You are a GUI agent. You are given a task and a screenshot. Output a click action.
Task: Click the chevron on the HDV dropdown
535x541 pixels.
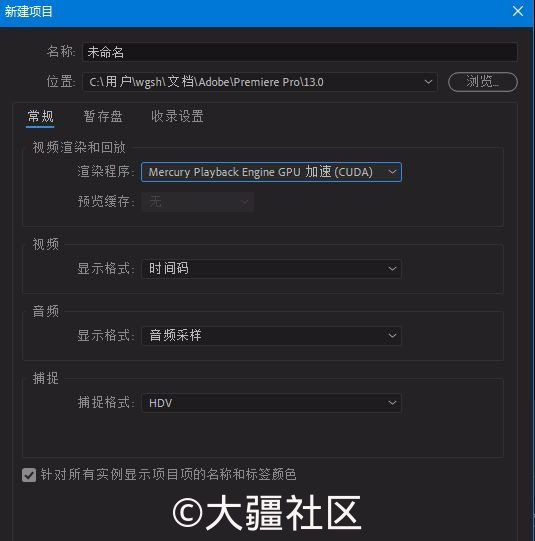click(x=392, y=403)
